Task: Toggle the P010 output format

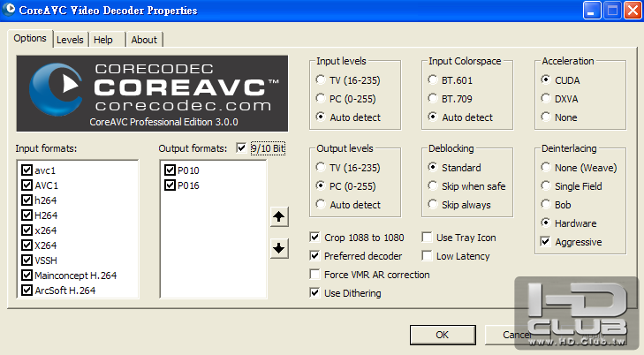Action: [170, 170]
